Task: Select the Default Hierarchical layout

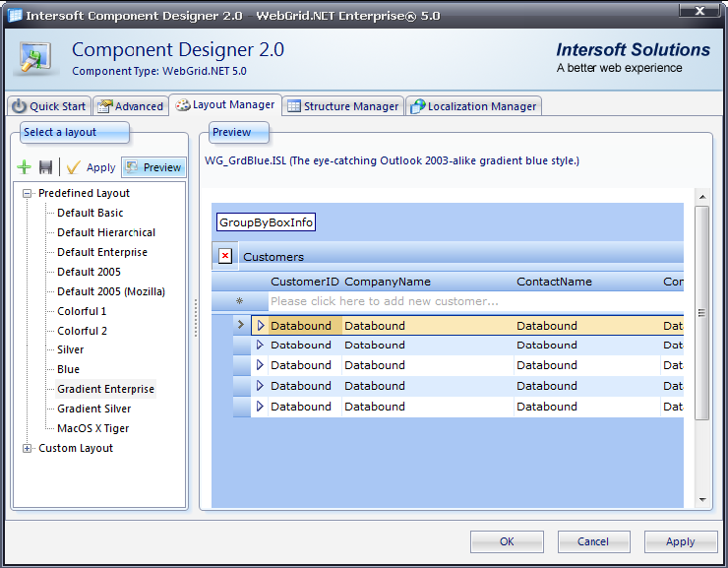Action: (106, 232)
